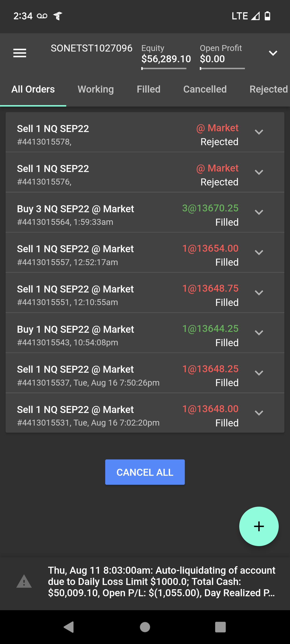Select the Buy 1 NQ SEP22 order row
This screenshot has height=644, width=290.
pos(145,333)
